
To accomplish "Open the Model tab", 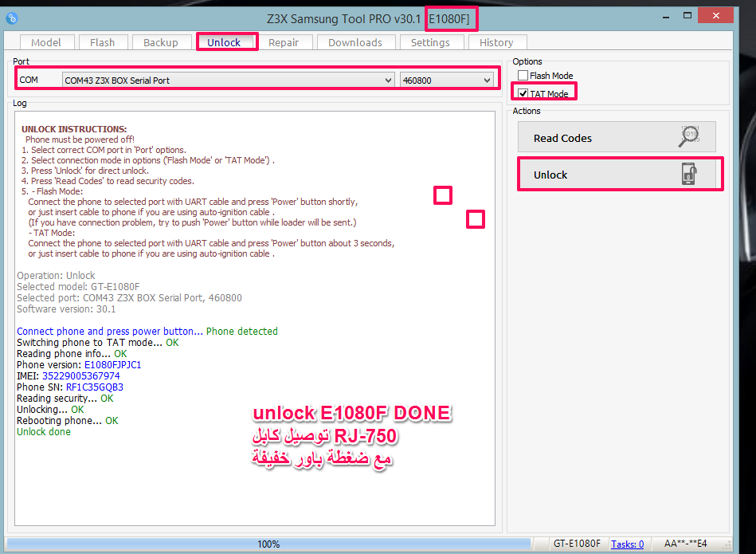I will pos(46,42).
